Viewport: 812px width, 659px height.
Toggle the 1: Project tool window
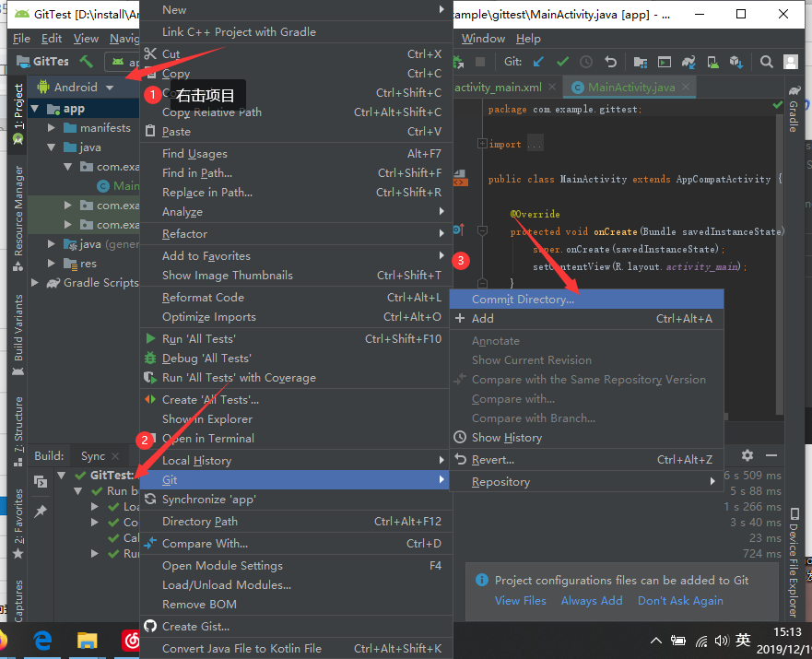[x=18, y=112]
